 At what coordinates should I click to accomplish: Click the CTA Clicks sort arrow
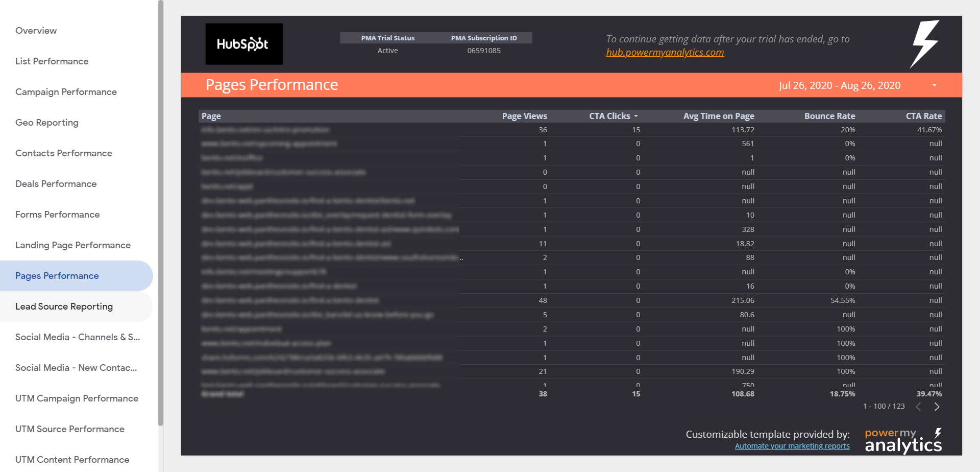click(x=636, y=116)
